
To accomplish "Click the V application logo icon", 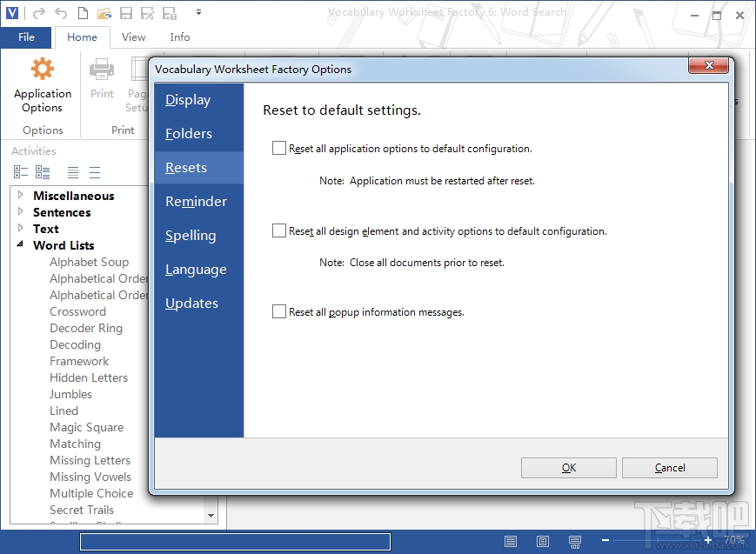I will point(12,12).
